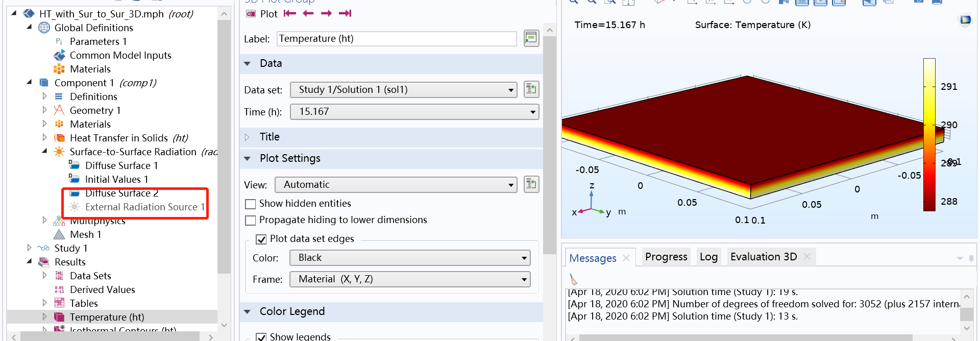Check Propagate hiding to lower dimensions

[251, 221]
